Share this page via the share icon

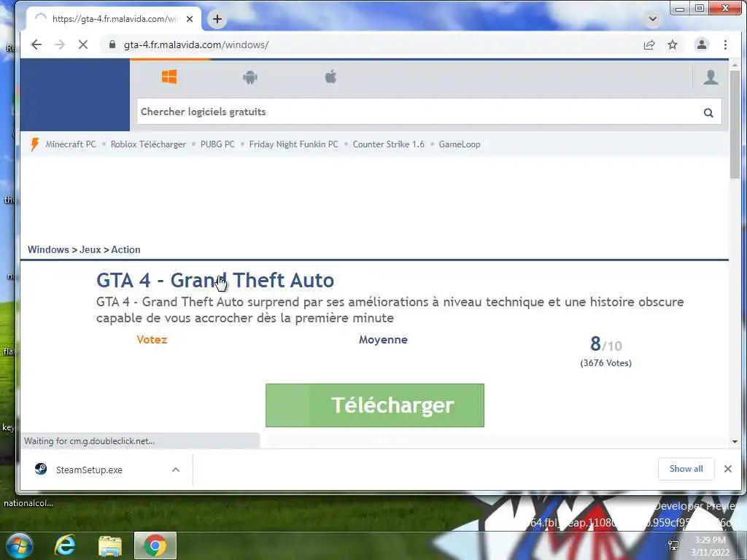click(x=649, y=44)
